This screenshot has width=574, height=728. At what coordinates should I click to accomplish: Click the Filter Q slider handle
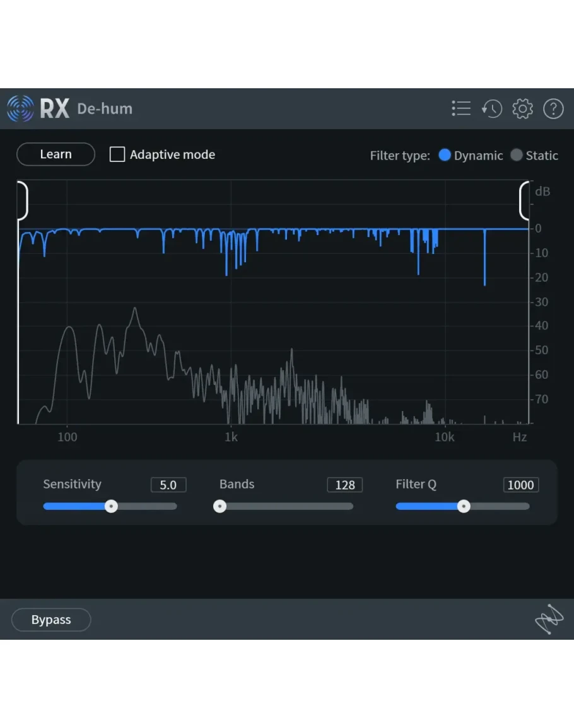point(464,506)
